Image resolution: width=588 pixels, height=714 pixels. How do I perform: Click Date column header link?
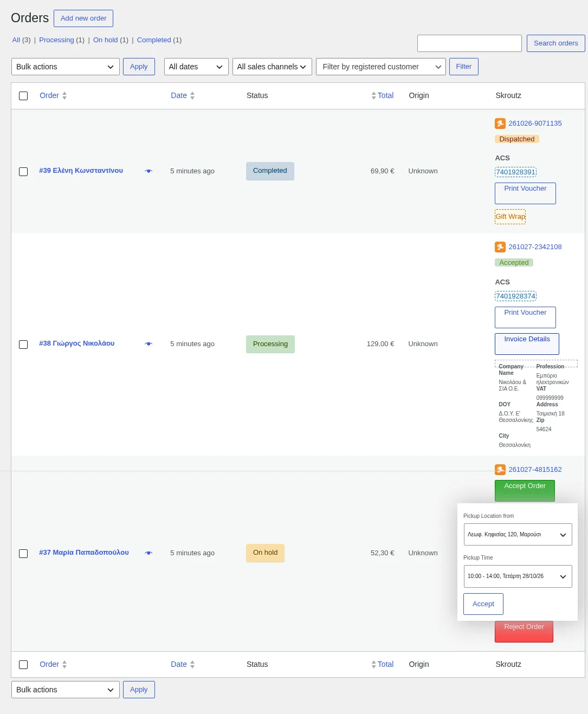pos(179,96)
